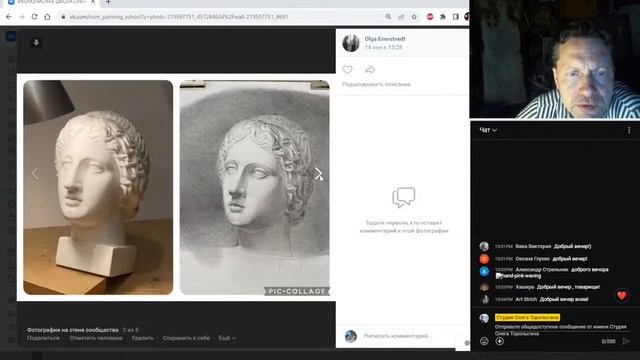Click Редактировать описание
The image size is (640, 360).
[x=376, y=84]
